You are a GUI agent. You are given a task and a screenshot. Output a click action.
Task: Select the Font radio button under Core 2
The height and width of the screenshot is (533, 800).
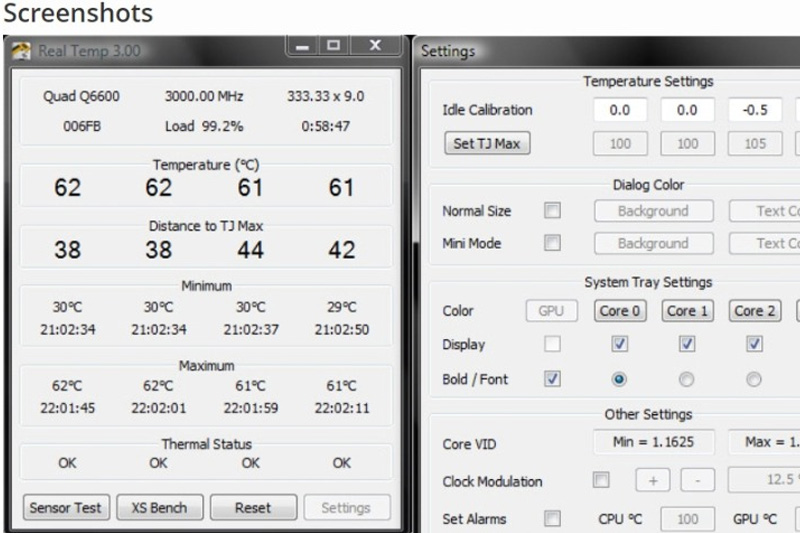[754, 379]
